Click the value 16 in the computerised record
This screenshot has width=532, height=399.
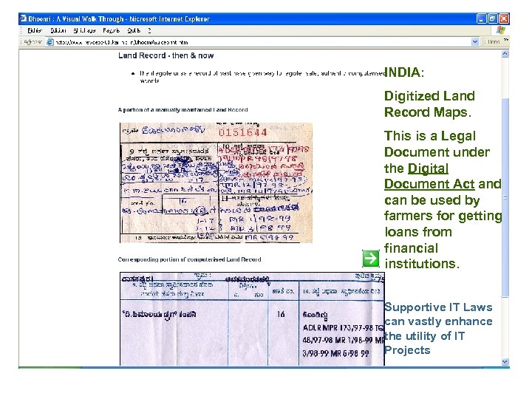tap(281, 314)
